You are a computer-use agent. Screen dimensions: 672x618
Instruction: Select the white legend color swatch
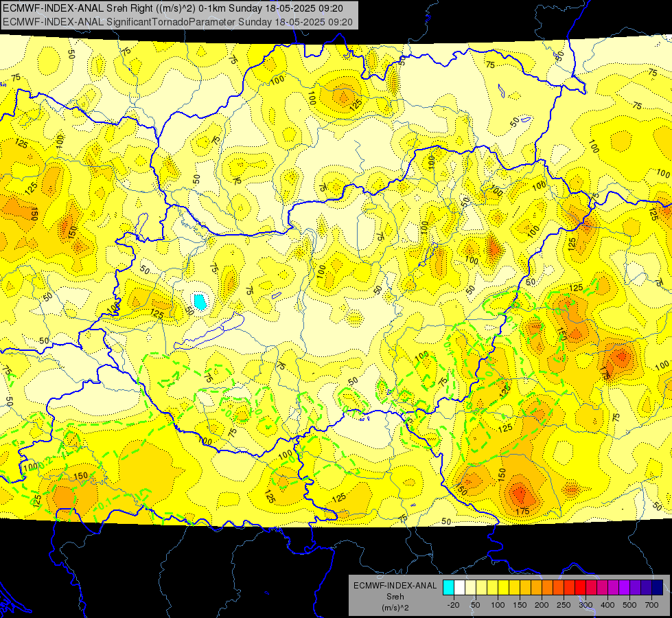(459, 587)
